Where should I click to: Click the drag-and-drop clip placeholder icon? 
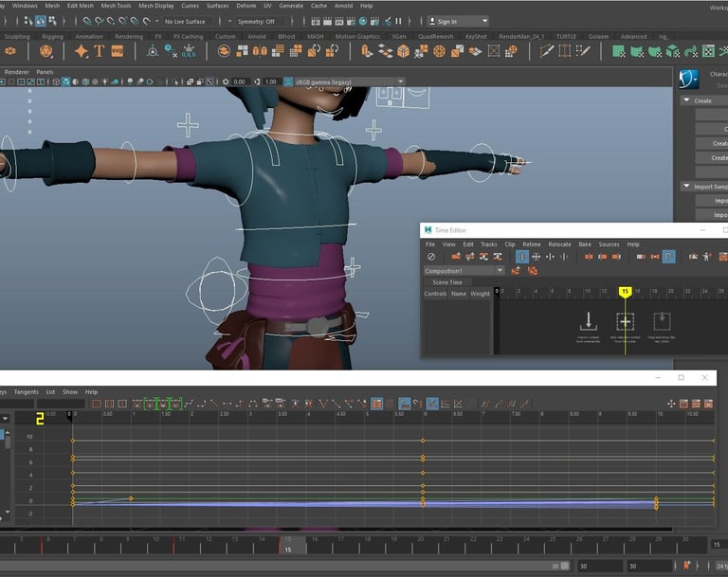661,321
